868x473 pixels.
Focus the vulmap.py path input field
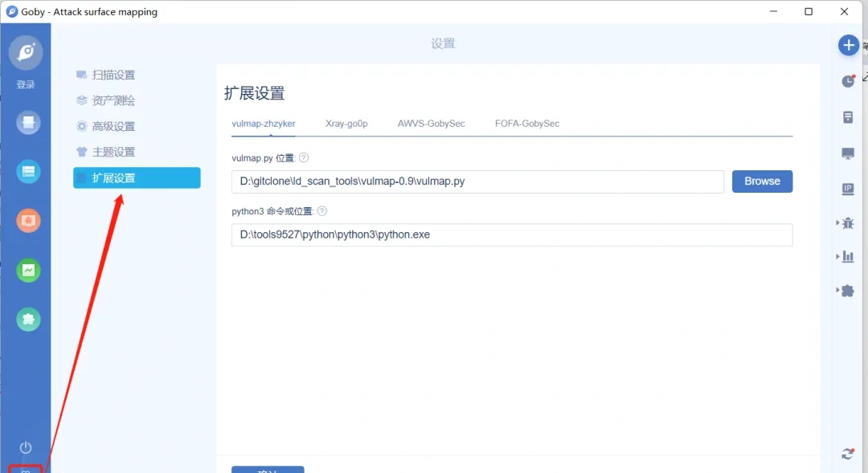[477, 181]
